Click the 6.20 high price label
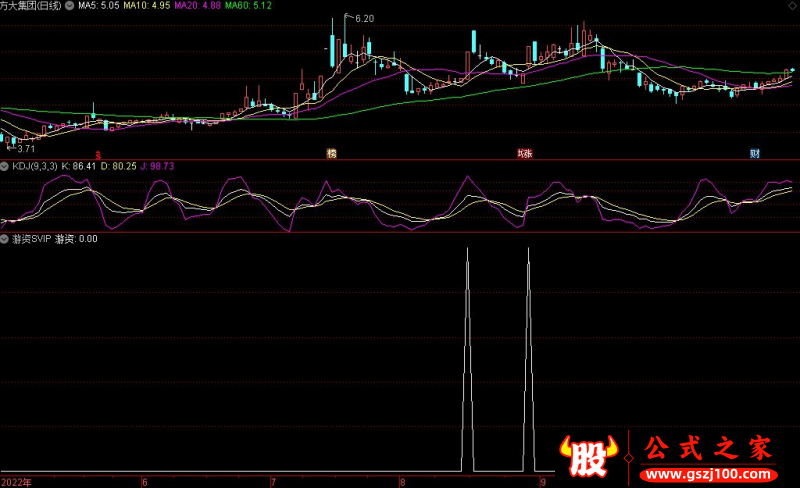 363,18
